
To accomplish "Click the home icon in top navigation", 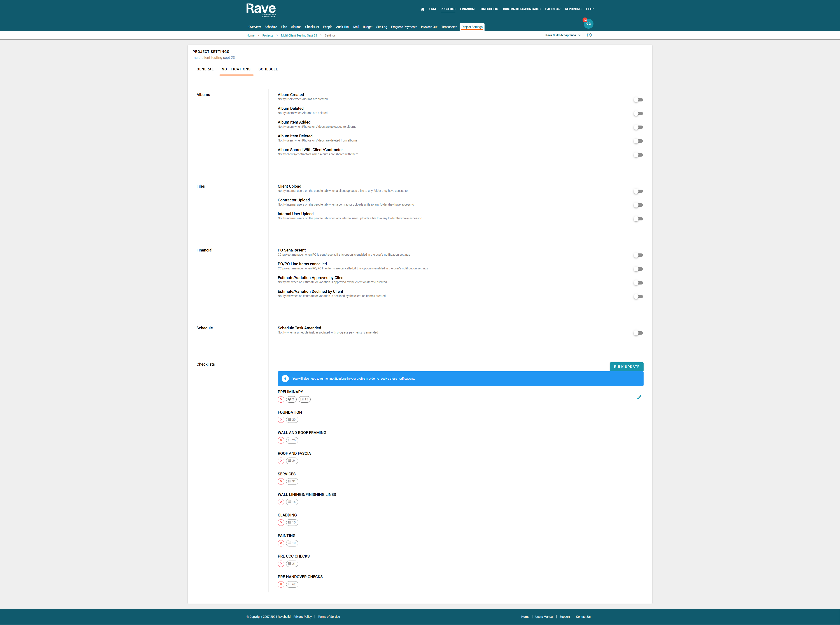I will [423, 9].
